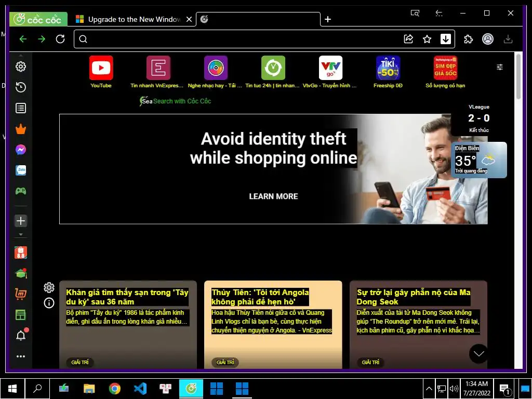Collapse sidebar list with small up arrow
Viewport: 532px width, 399px height.
click(21, 55)
